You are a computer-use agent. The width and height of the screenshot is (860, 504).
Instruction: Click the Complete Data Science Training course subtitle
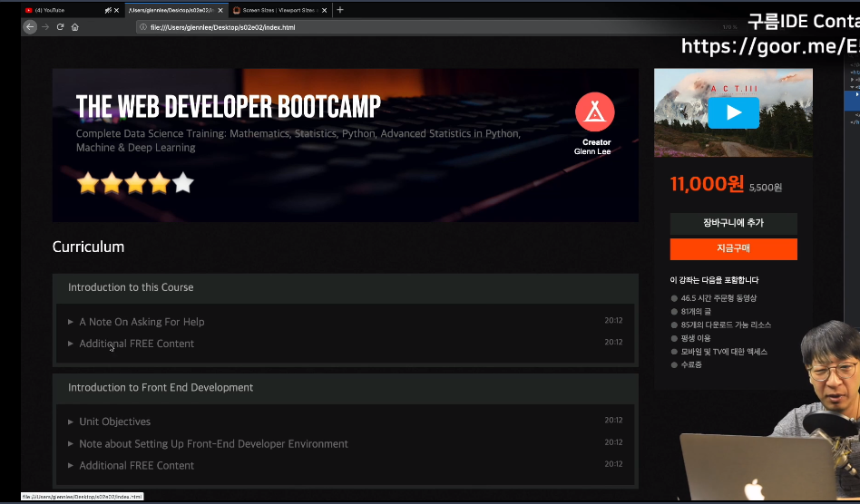[x=298, y=141]
